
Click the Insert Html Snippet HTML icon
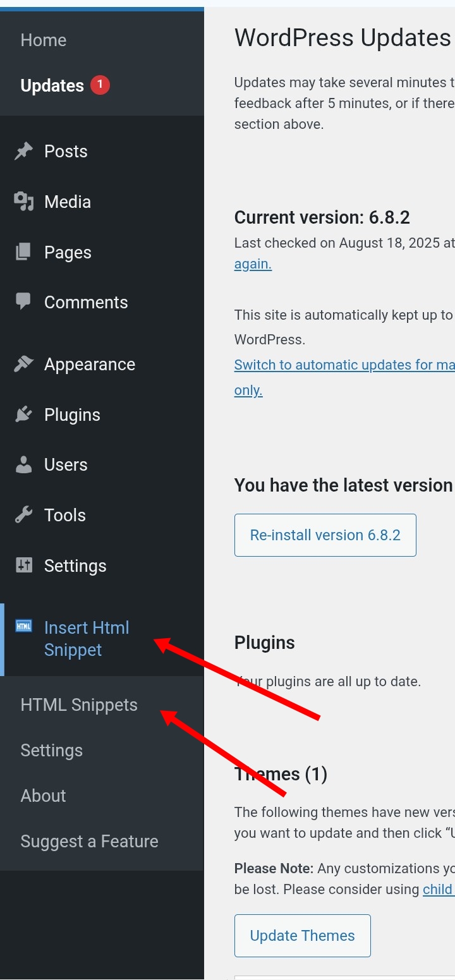tap(23, 626)
